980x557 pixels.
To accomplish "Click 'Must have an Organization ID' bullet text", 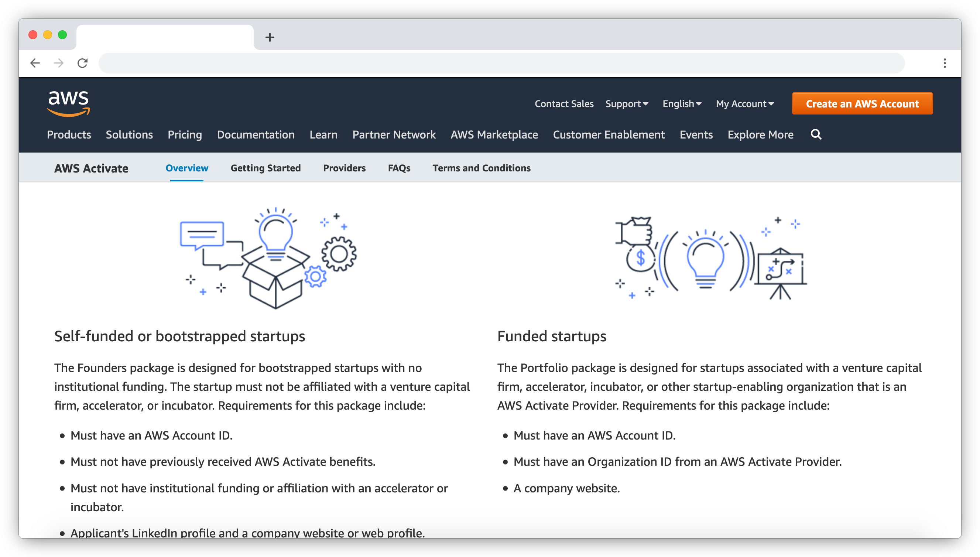I will [x=677, y=462].
